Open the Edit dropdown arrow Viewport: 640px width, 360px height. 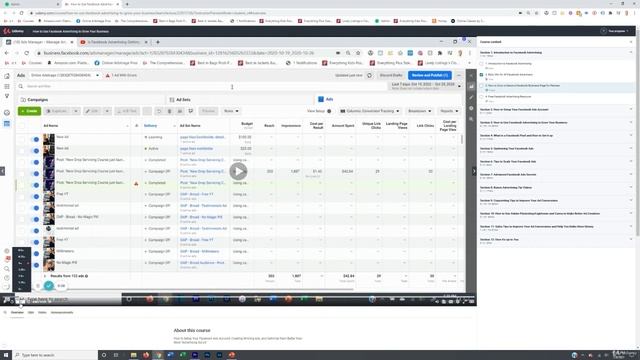107,111
